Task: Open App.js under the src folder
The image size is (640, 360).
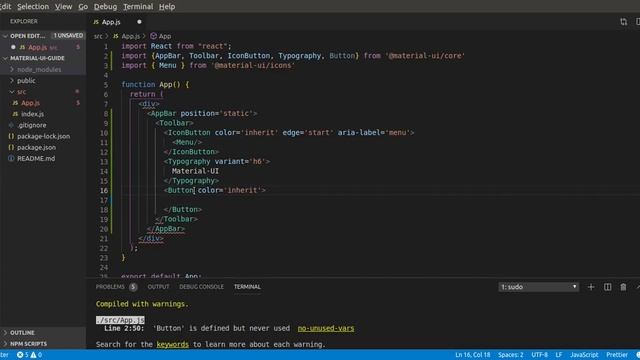Action: (30, 103)
